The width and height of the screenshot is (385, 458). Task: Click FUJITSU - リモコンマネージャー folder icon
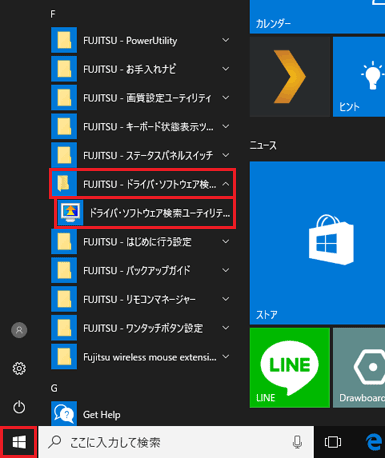64,299
